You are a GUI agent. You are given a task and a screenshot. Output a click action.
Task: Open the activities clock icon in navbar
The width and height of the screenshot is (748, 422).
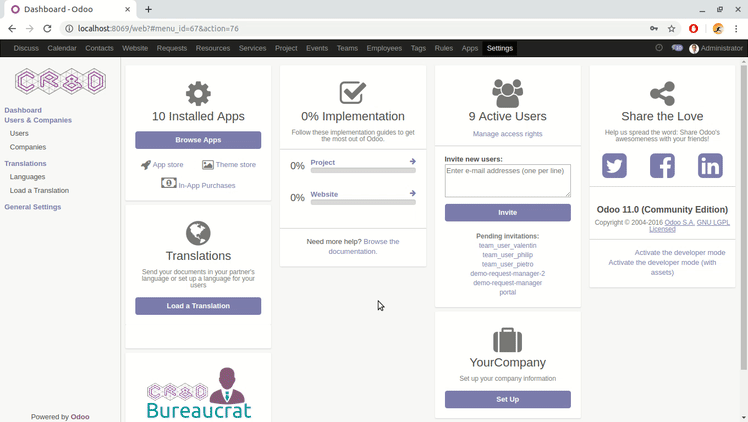tap(659, 48)
